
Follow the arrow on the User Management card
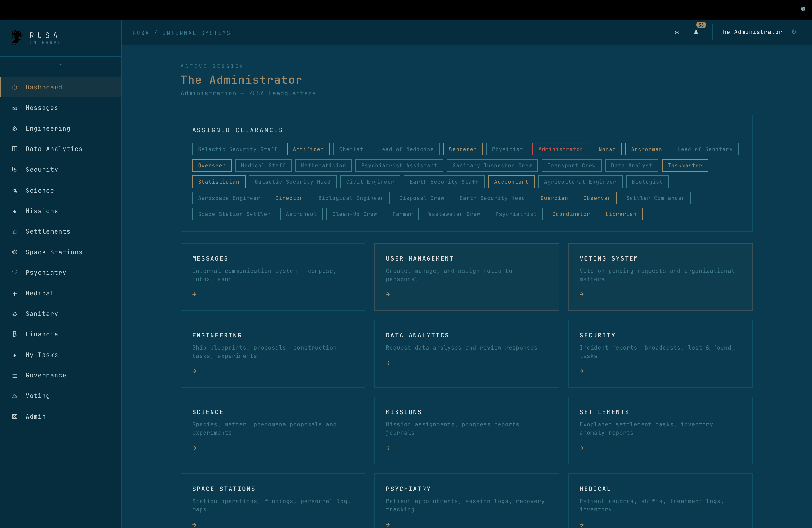tap(388, 294)
